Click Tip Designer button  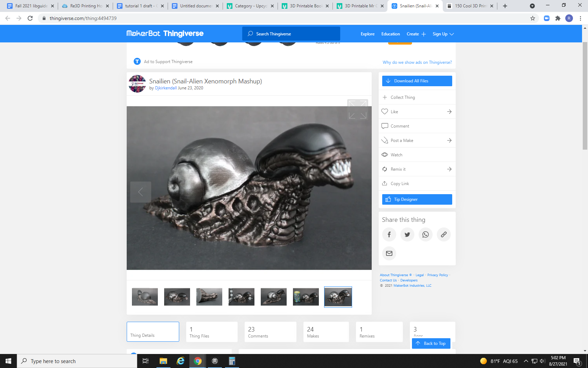[x=417, y=199]
